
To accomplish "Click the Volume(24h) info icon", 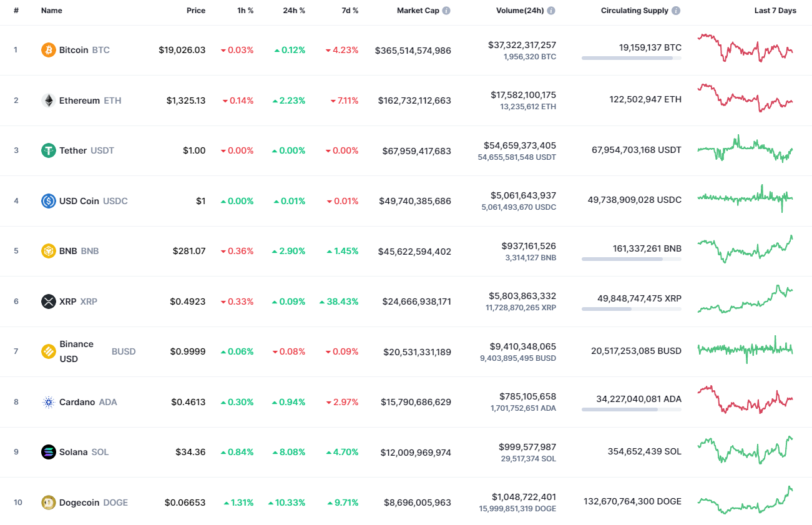I will (551, 11).
